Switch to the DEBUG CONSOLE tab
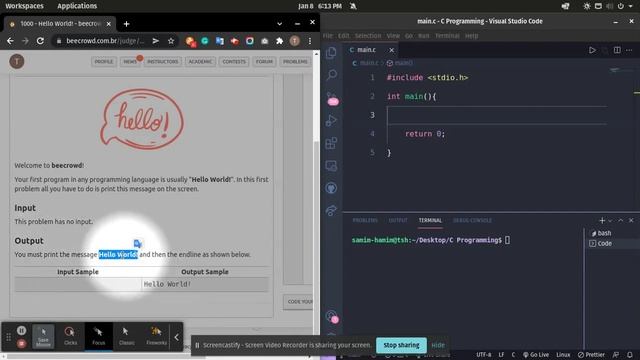Image resolution: width=640 pixels, height=360 pixels. [x=472, y=220]
